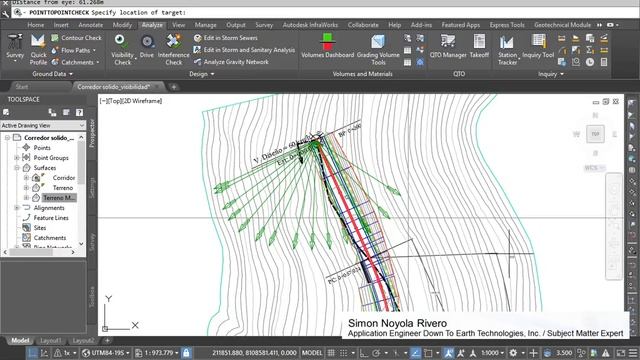The height and width of the screenshot is (360, 640).
Task: Switch to the Survey ribbon tab
Action: point(264,25)
